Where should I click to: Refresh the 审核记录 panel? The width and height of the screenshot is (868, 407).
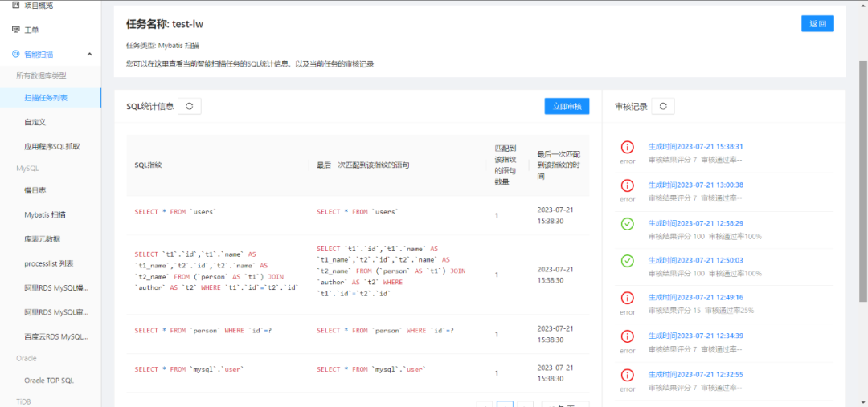pos(662,106)
